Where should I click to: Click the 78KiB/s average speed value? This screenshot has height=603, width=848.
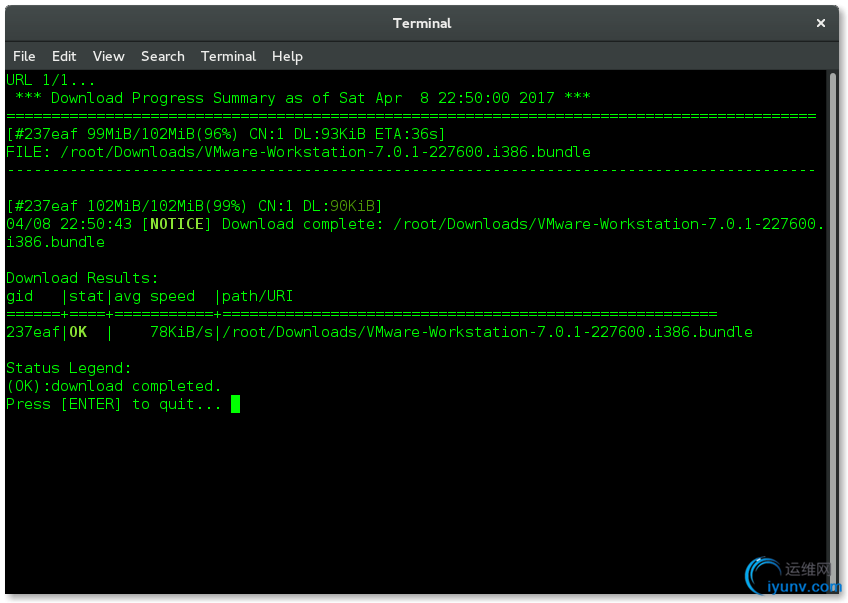coord(181,332)
